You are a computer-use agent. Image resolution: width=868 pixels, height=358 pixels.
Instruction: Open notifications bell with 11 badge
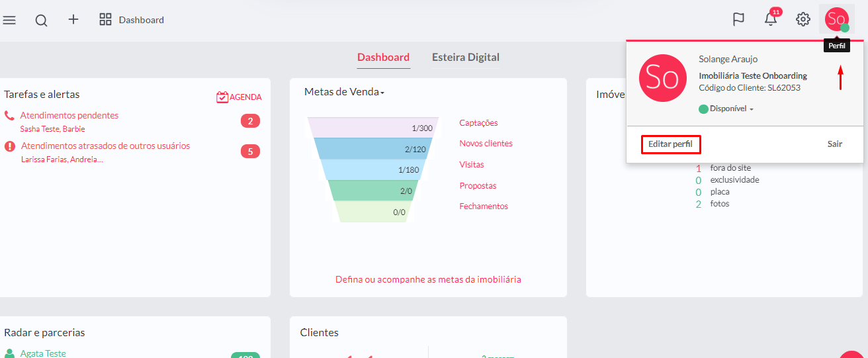click(771, 18)
